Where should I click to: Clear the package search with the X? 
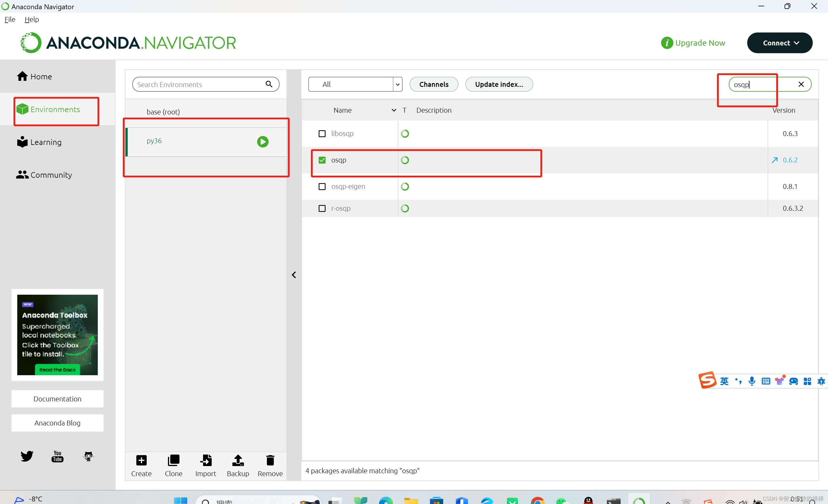(801, 84)
